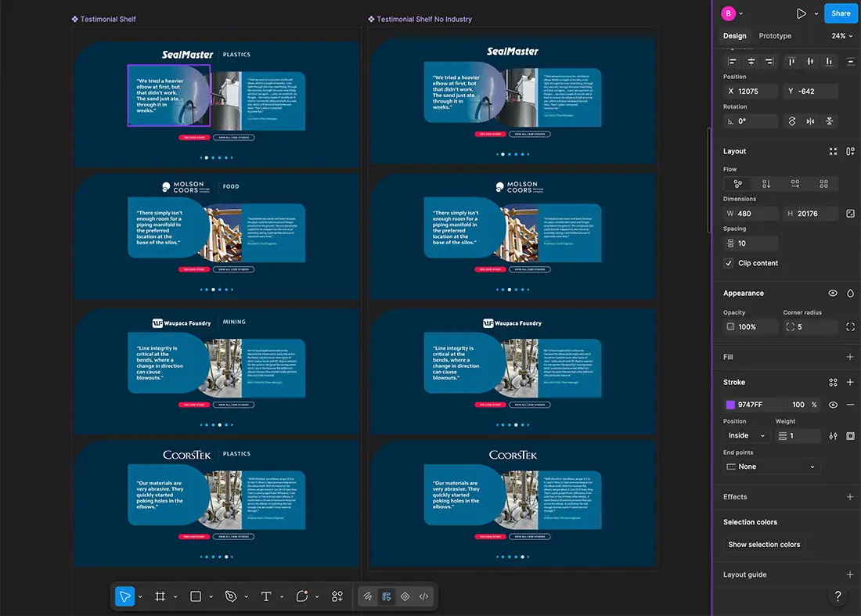The image size is (861, 616).
Task: Add a new Effect
Action: pyautogui.click(x=850, y=497)
